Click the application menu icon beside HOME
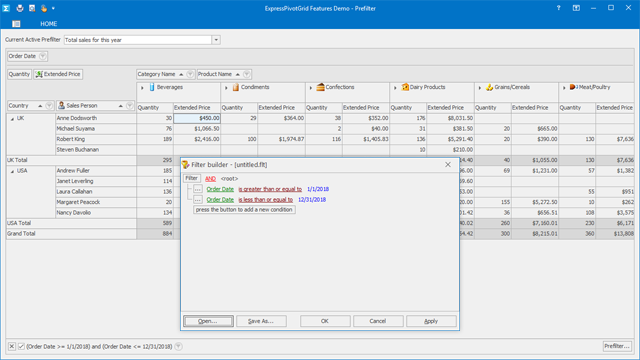 (x=16, y=24)
